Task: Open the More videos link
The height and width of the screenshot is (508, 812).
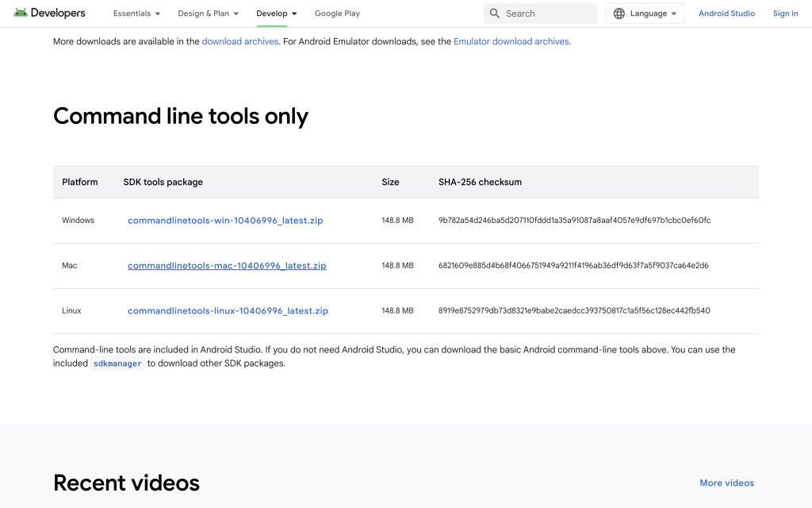Action: point(726,483)
